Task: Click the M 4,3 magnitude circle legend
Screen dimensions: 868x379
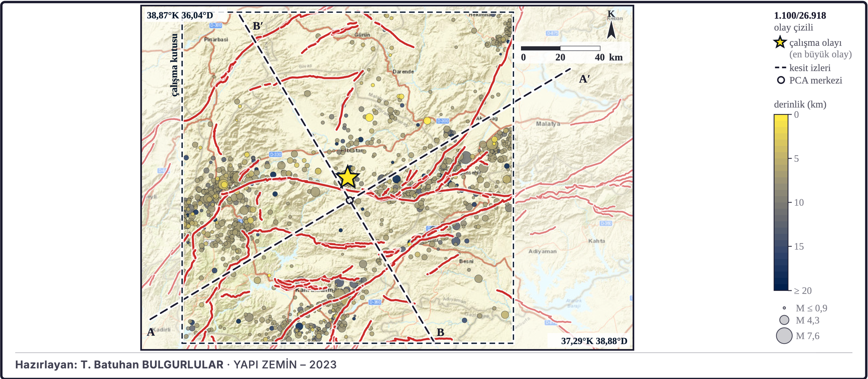Action: (784, 320)
